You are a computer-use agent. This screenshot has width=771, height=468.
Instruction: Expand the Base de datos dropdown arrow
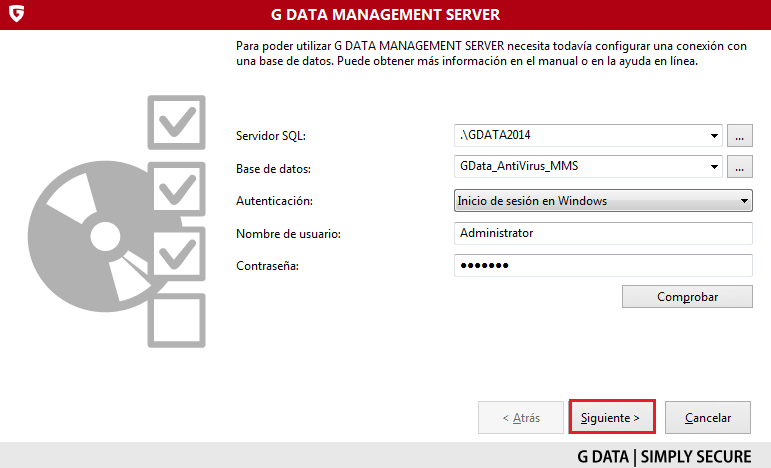coord(714,167)
